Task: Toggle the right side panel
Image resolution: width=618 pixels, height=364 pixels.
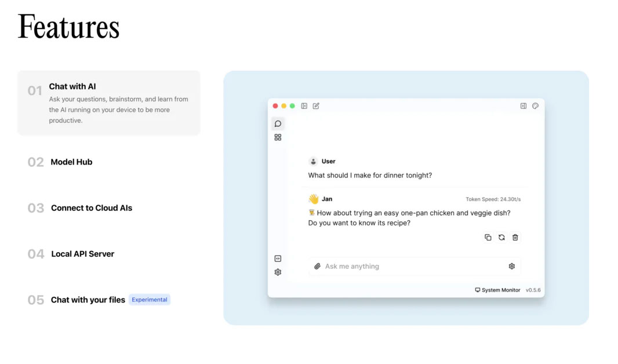Action: coord(523,106)
